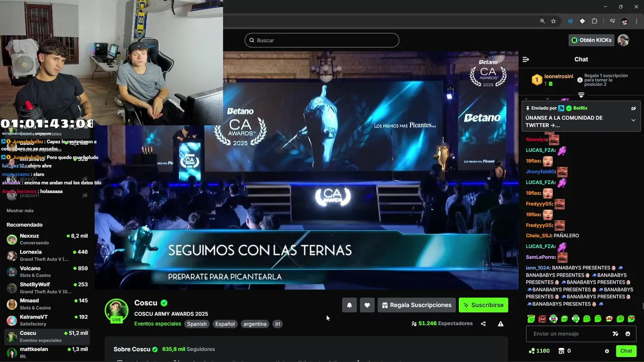Open chat settings gear icon
The width and height of the screenshot is (644, 362).
(x=607, y=351)
